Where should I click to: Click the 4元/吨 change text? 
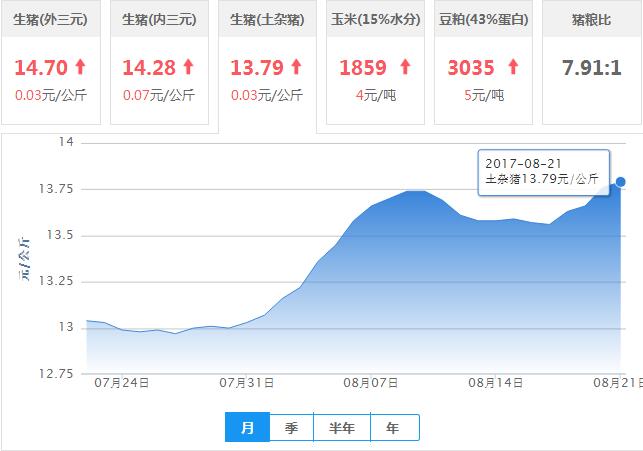[x=376, y=95]
